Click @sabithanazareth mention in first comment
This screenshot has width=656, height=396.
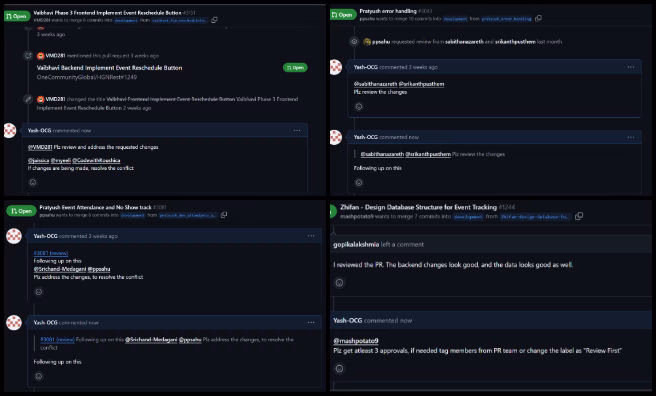click(x=375, y=84)
